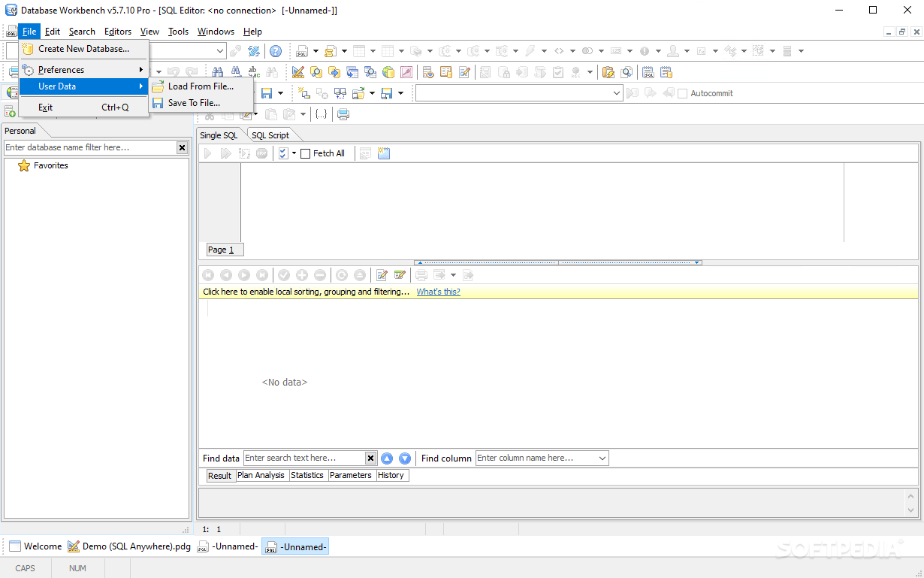Click the What's this? link
Viewport: 924px width, 578px height.
(x=439, y=292)
